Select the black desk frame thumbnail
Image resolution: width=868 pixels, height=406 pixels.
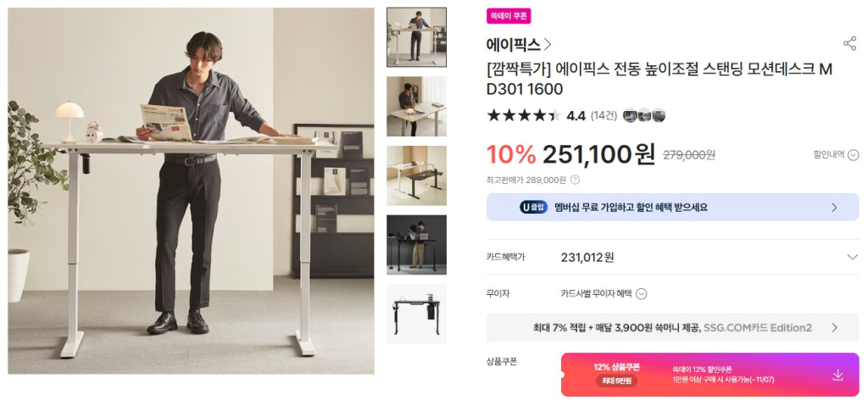[x=416, y=314]
